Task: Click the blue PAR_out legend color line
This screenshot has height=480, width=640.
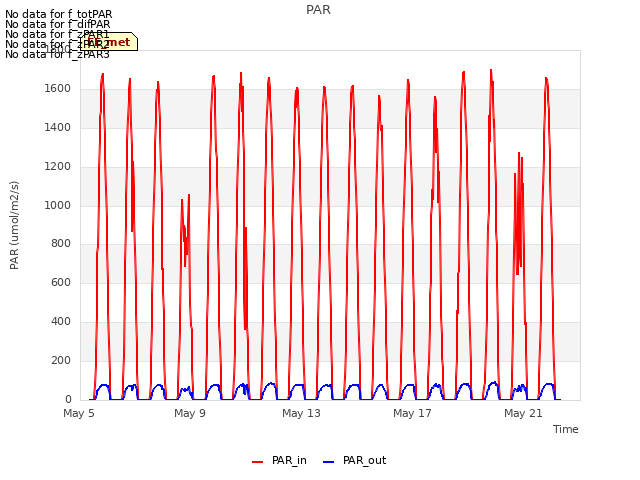Action: (x=329, y=462)
